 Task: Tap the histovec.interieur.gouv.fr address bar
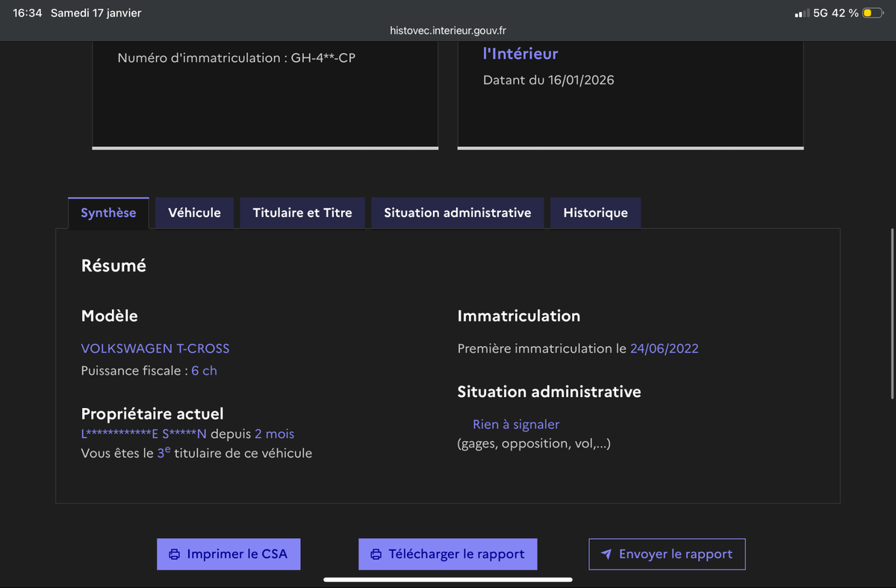pyautogui.click(x=448, y=31)
